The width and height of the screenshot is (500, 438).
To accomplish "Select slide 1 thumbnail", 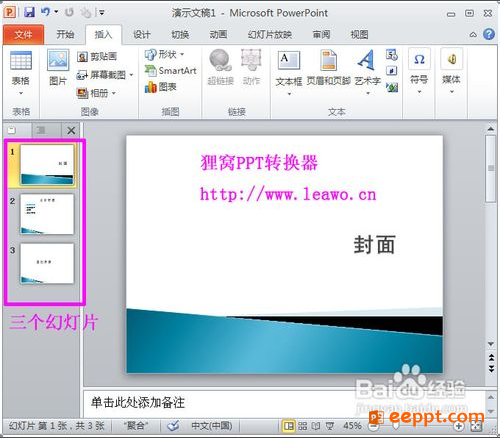I will (47, 165).
